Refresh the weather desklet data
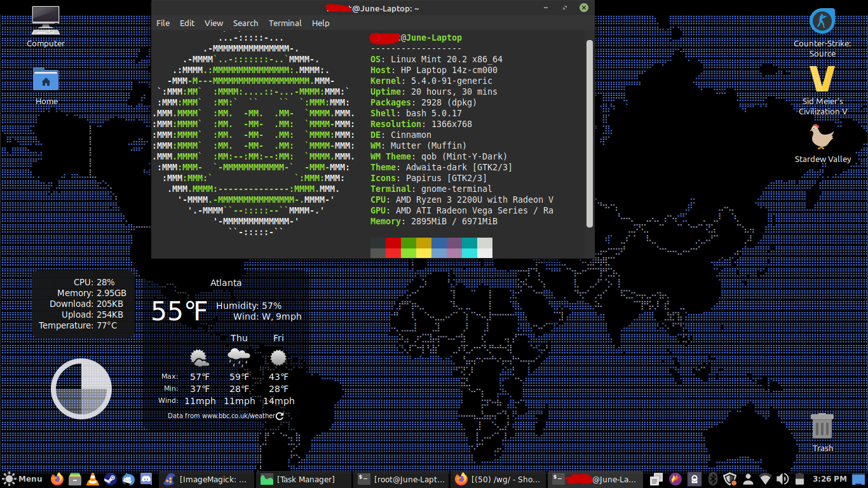868x488 pixels. click(x=280, y=416)
